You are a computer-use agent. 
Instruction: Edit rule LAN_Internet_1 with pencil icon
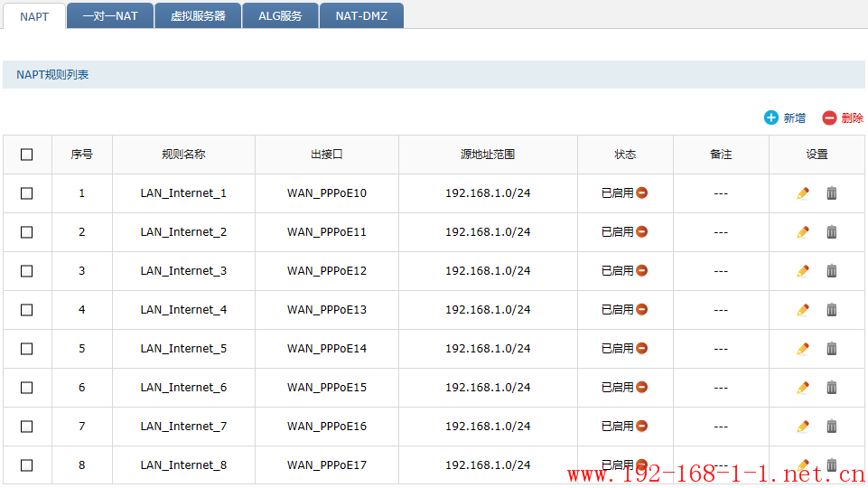coord(803,193)
